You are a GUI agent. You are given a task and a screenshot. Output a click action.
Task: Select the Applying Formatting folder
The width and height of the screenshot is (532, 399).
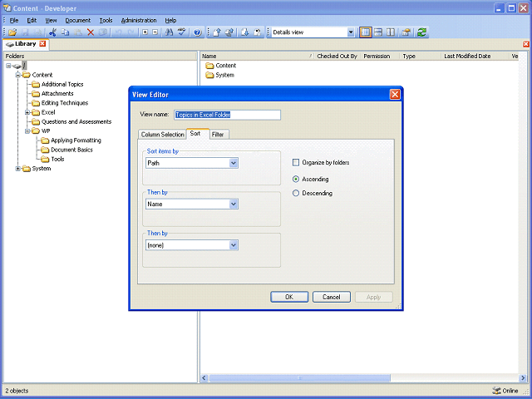click(x=76, y=140)
